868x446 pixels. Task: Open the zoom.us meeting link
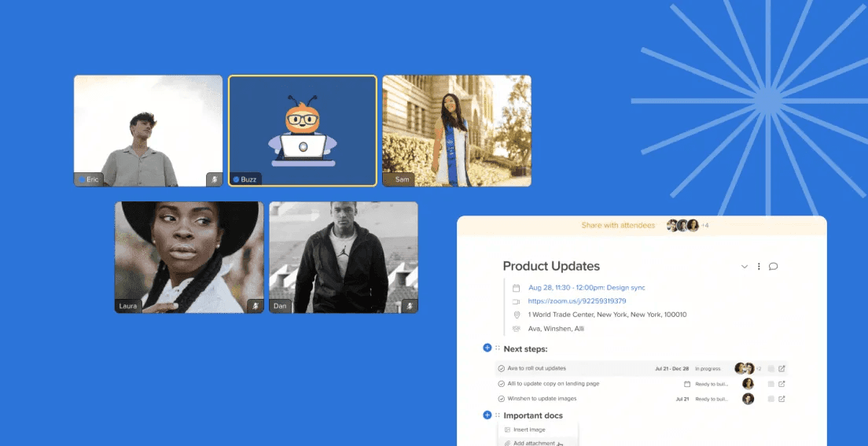(x=577, y=301)
